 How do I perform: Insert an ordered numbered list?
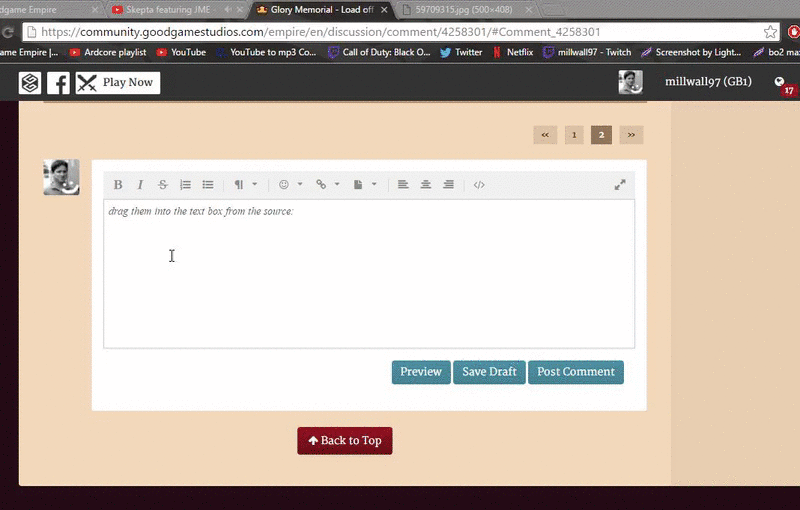[185, 185]
